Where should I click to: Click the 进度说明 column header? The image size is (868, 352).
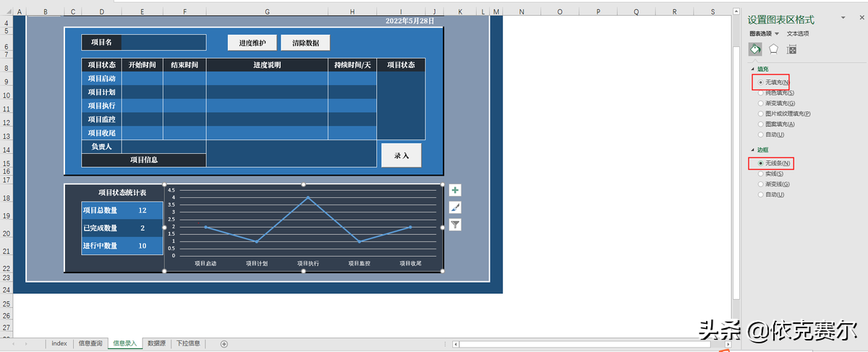click(267, 65)
